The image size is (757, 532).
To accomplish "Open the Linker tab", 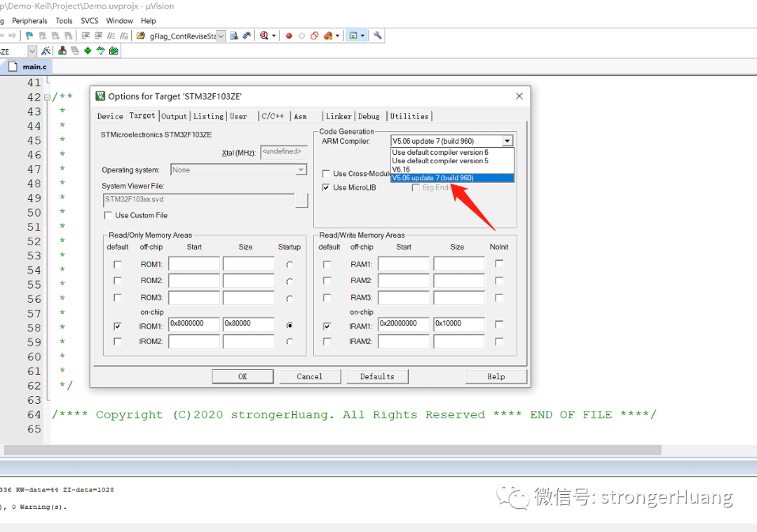I will (339, 116).
